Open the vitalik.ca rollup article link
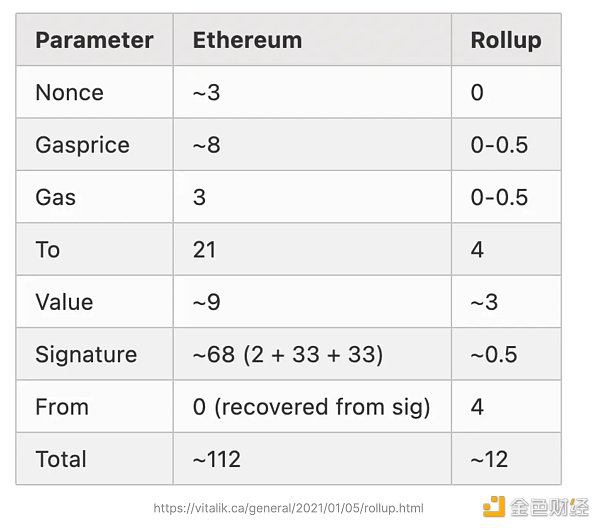This screenshot has width=600, height=528. [295, 508]
